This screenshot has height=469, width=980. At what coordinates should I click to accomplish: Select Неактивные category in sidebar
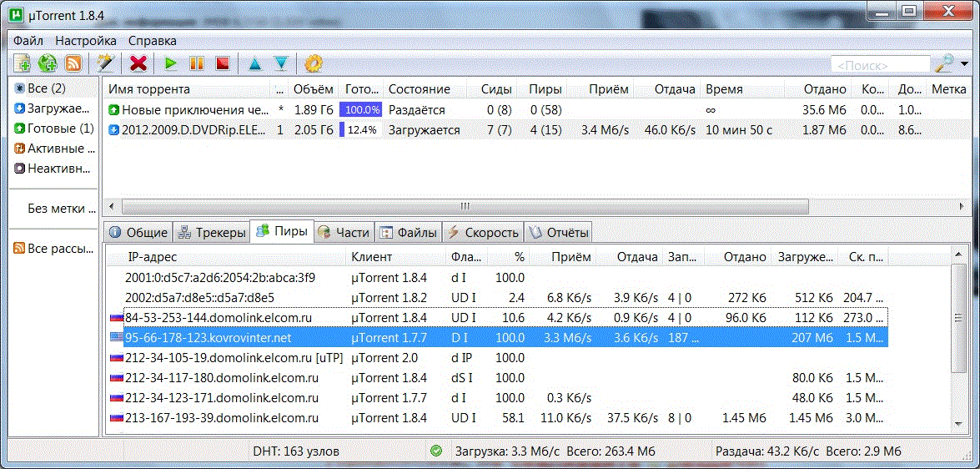point(53,169)
